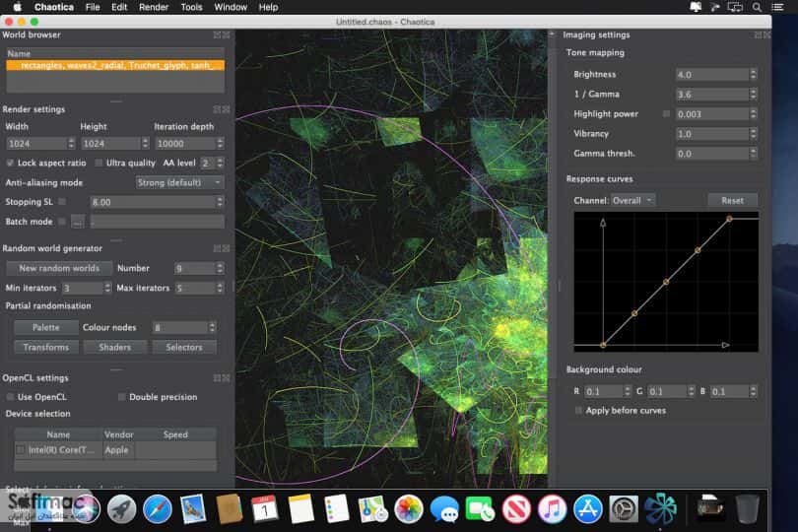This screenshot has width=798, height=532.
Task: Open System Preferences from dock
Action: coord(624,508)
